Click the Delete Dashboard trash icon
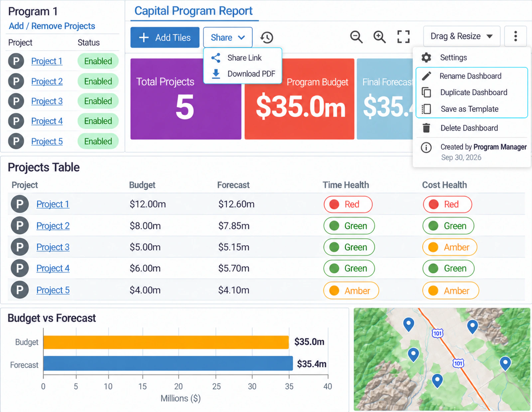532x412 pixels. tap(426, 128)
